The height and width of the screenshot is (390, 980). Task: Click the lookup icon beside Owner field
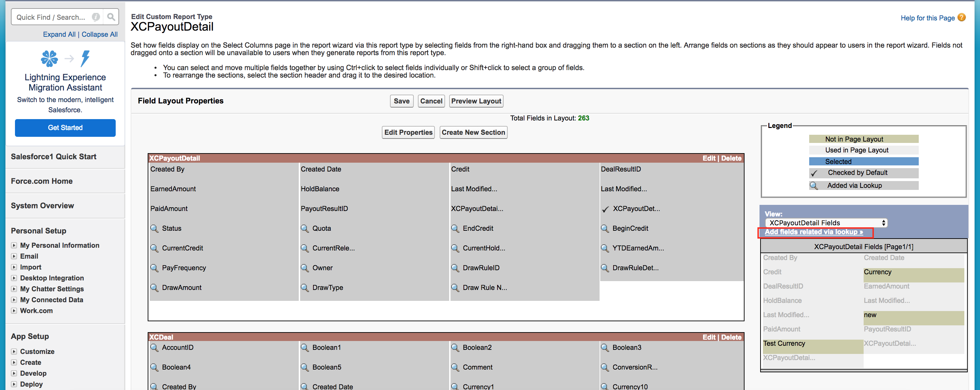click(x=305, y=268)
